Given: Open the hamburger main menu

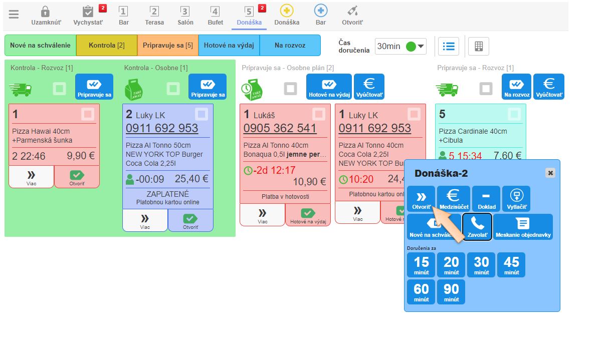Looking at the screenshot, I should pyautogui.click(x=14, y=14).
